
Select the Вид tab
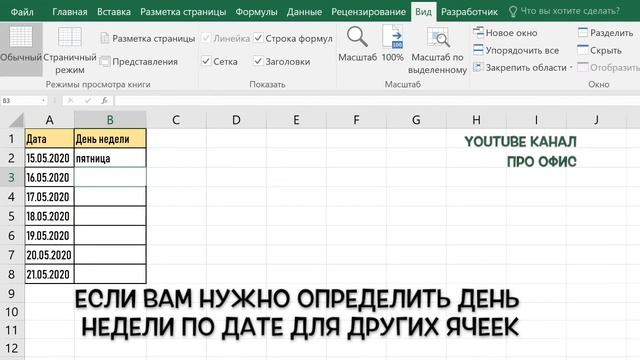[423, 11]
